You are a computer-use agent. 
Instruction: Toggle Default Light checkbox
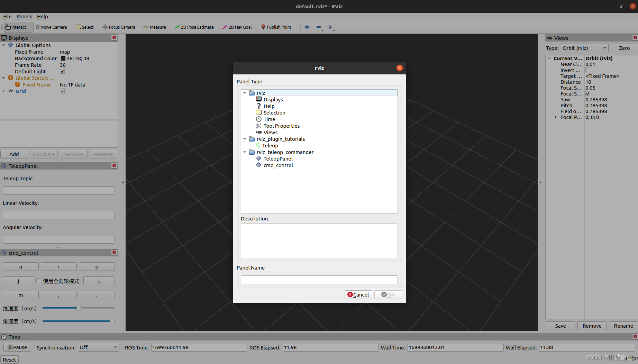(62, 71)
